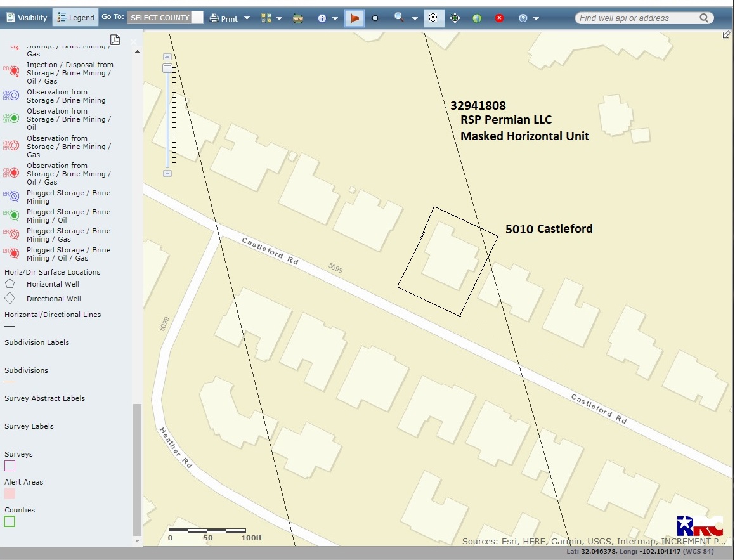Click the map zoom slider's up arrow
The width and height of the screenshot is (735, 560).
point(167,56)
